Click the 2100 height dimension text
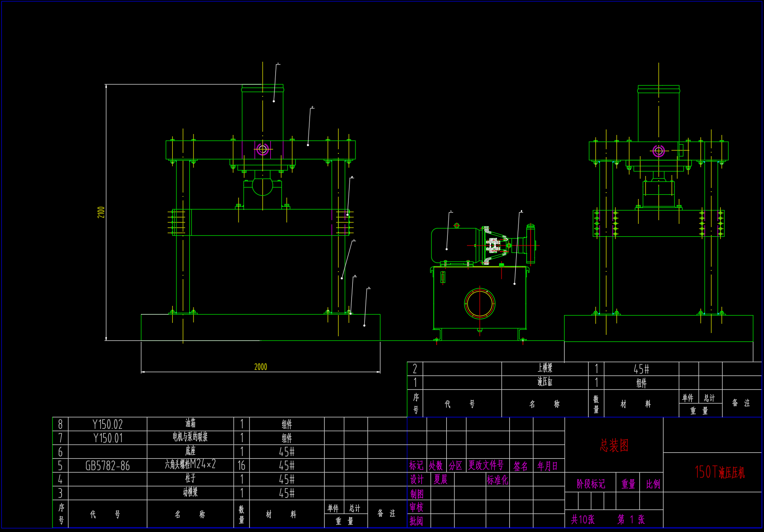Screen dimensions: 764x532 pyautogui.click(x=101, y=212)
